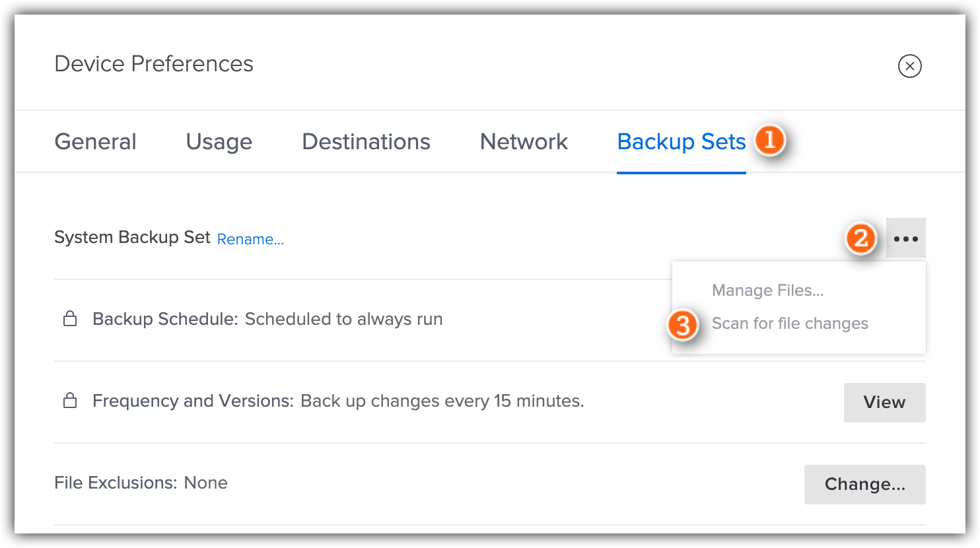This screenshot has height=548, width=980.
Task: Click the lock icon beside Backup Schedule
Action: click(69, 318)
